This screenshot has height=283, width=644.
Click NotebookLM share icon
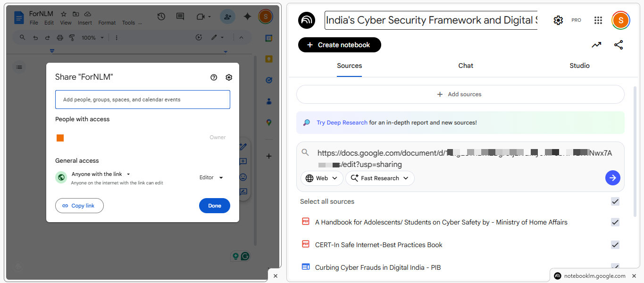[x=619, y=45]
